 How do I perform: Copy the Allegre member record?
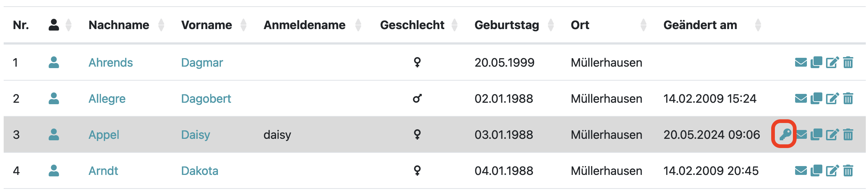[816, 99]
